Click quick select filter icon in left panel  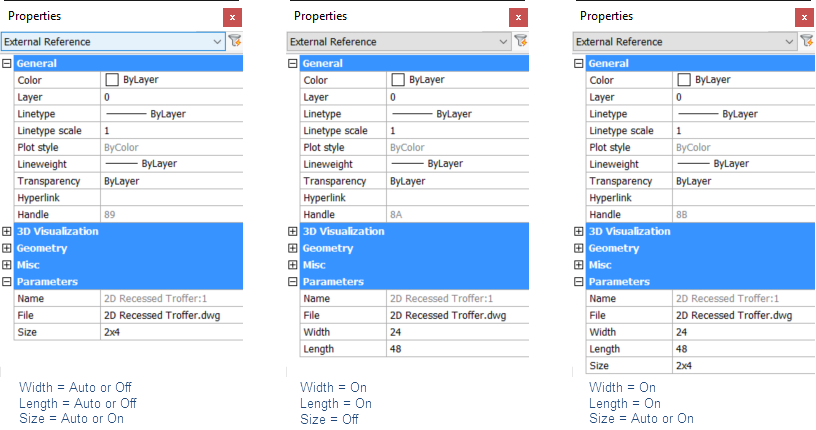tap(235, 42)
